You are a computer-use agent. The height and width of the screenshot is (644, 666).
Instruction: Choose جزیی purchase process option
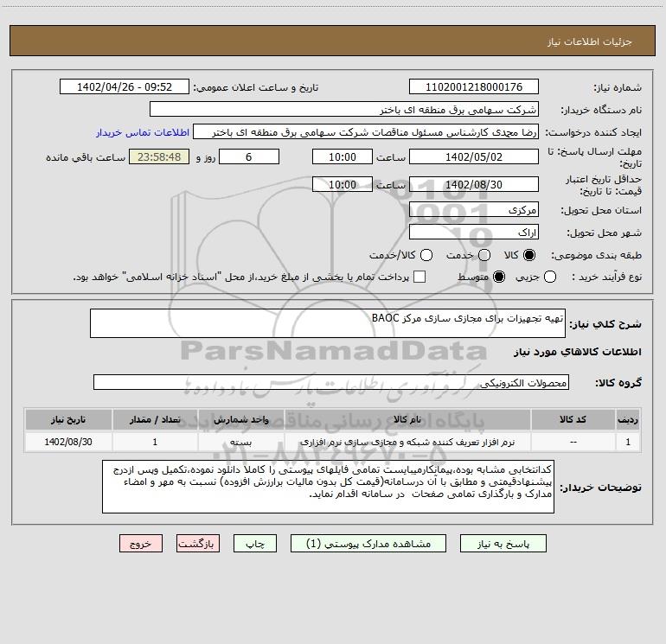550,277
